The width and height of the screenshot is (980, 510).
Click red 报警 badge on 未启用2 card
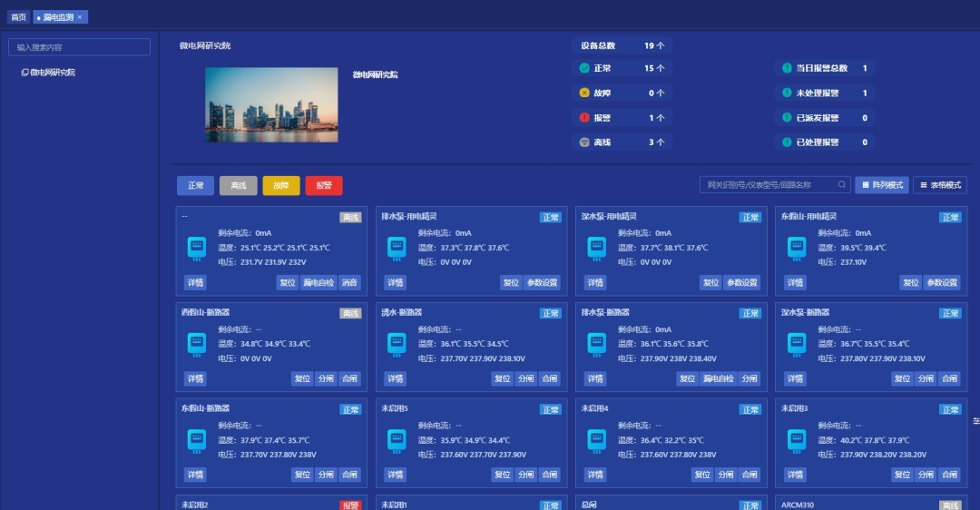[350, 505]
